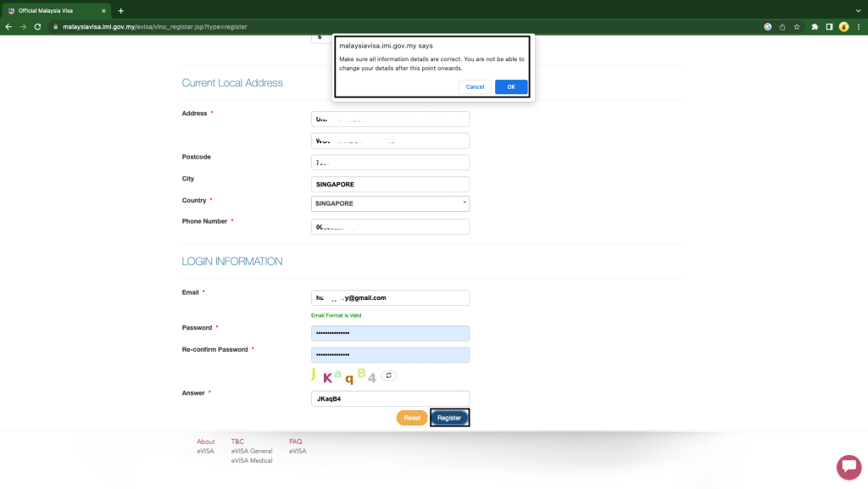Click the orange Reset button
The width and height of the screenshot is (868, 489).
pyautogui.click(x=412, y=418)
